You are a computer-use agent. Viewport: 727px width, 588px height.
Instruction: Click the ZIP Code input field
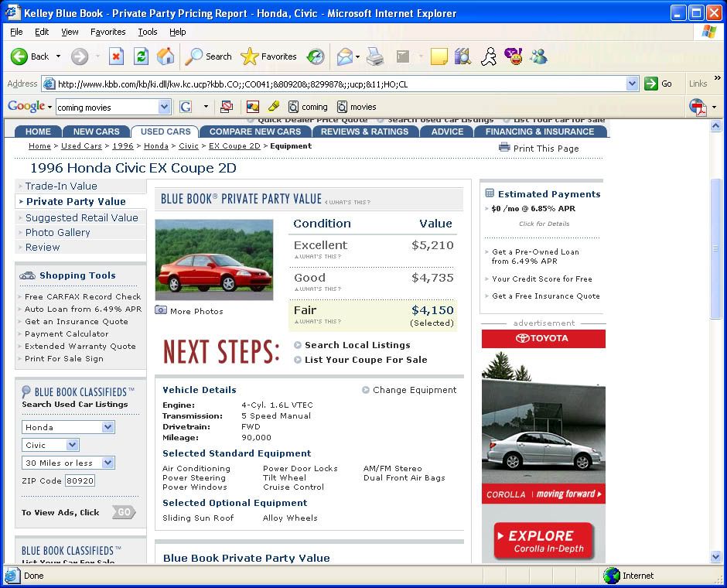click(x=80, y=480)
